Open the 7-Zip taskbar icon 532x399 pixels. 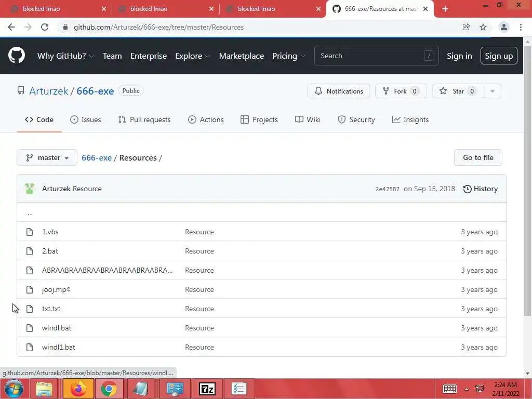[207, 389]
